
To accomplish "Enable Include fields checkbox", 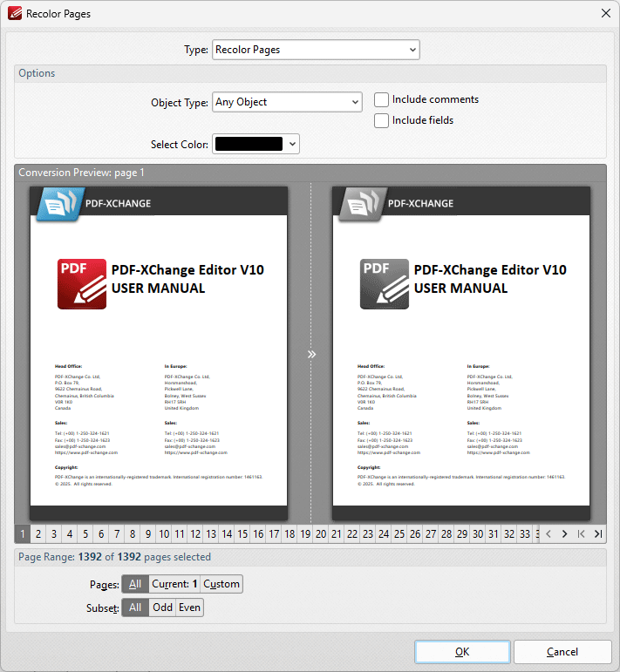I will click(381, 120).
